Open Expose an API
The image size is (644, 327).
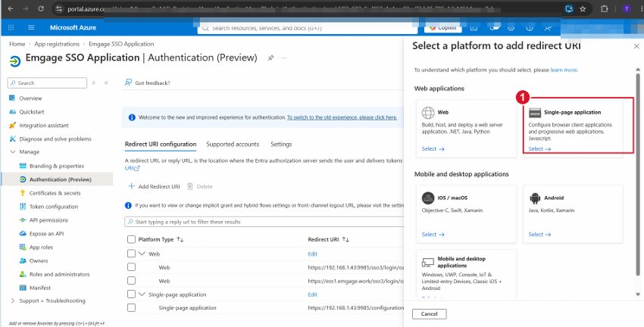tap(46, 233)
